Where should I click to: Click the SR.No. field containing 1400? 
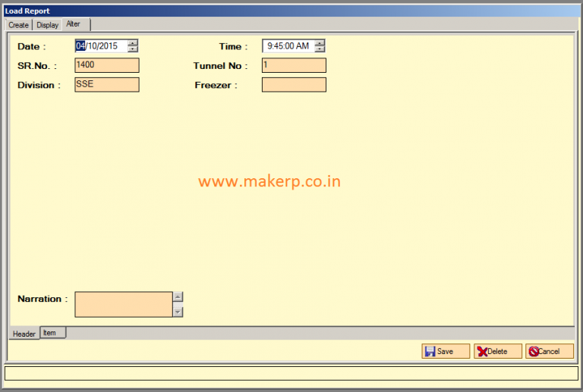coord(106,65)
